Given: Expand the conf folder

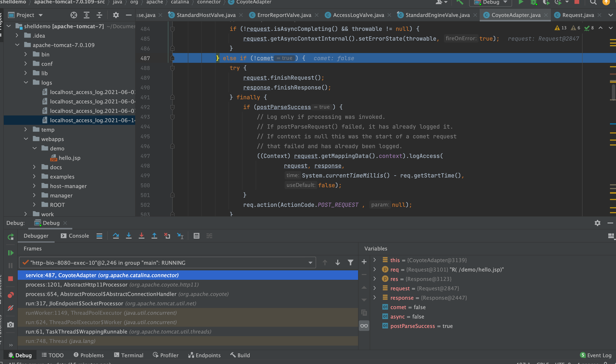Looking at the screenshot, I should (26, 64).
